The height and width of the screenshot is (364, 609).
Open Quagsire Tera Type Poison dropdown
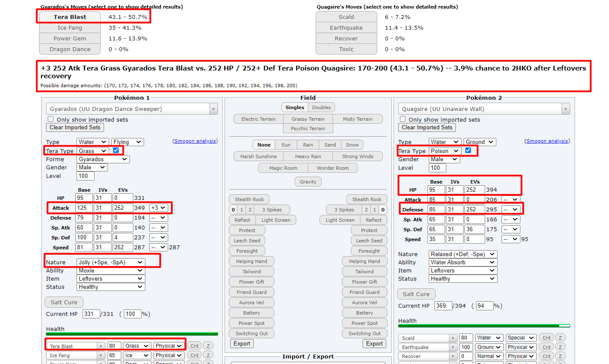(445, 151)
